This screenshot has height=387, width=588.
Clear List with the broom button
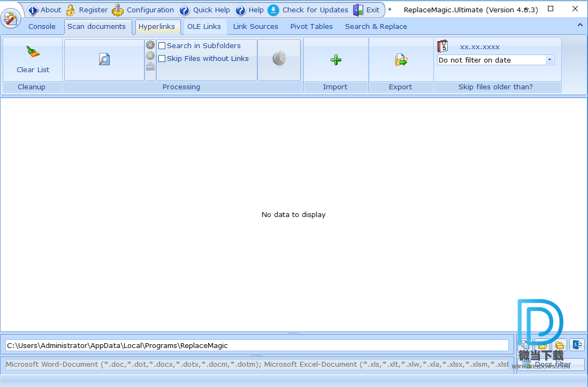tap(33, 59)
